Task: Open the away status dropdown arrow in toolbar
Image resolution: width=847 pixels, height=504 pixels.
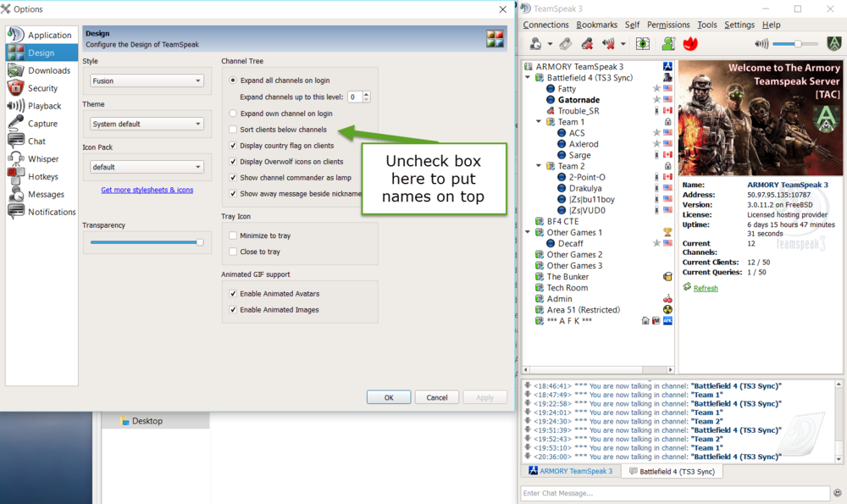Action: [550, 44]
